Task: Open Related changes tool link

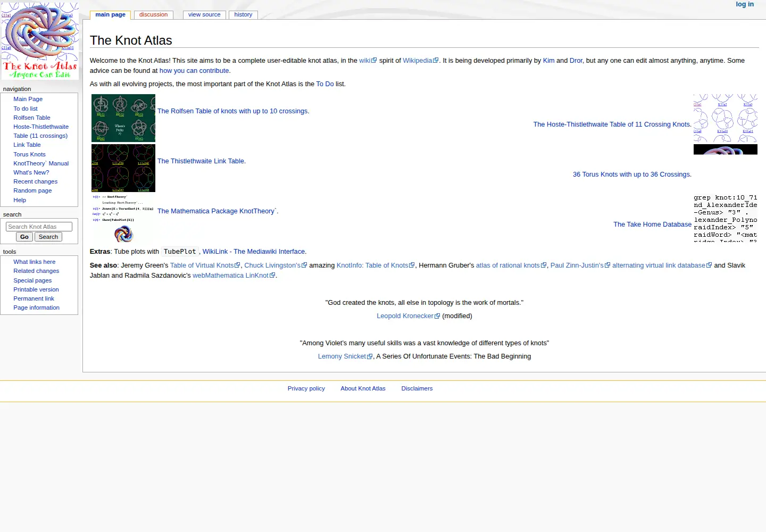Action: click(36, 271)
